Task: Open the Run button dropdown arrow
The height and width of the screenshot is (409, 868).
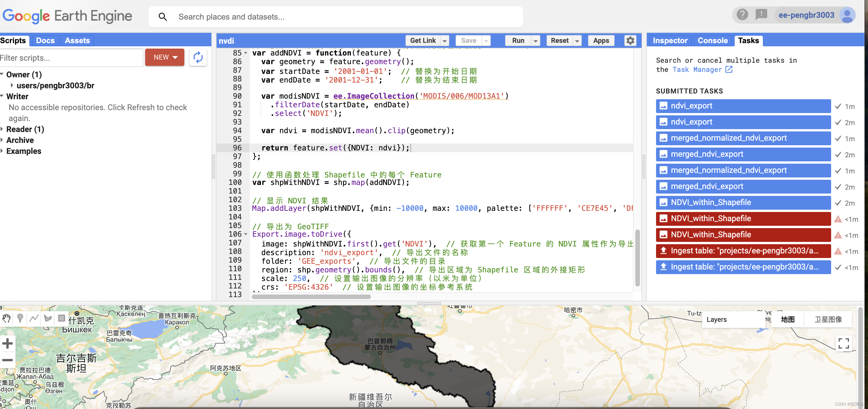Action: pos(535,41)
